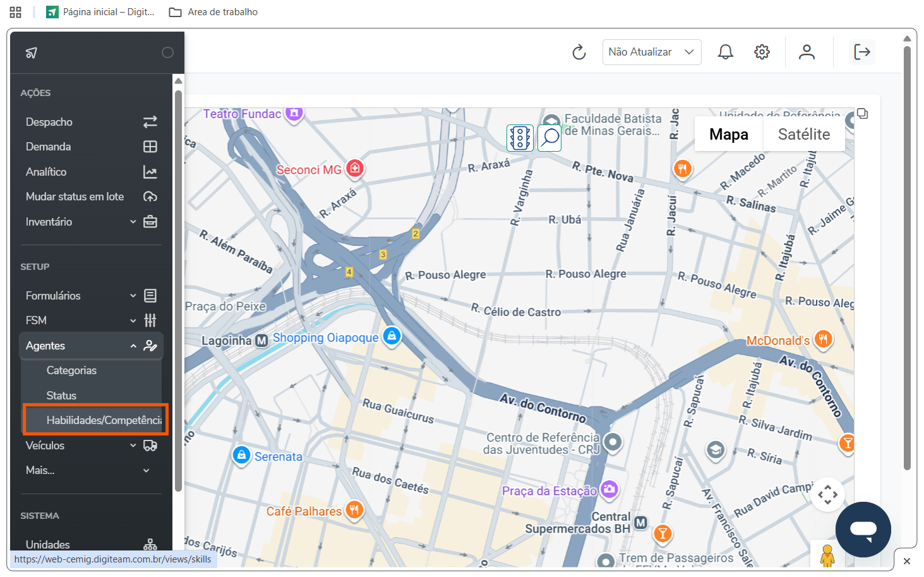The height and width of the screenshot is (577, 924).
Task: Select the Mapa view type
Action: click(x=728, y=135)
